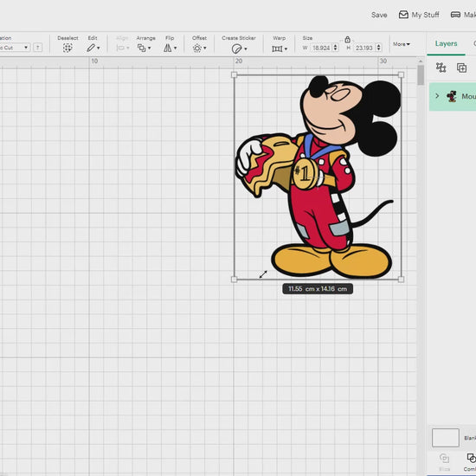Open My Stuff
Screen dimensions: 476x476
pyautogui.click(x=419, y=15)
